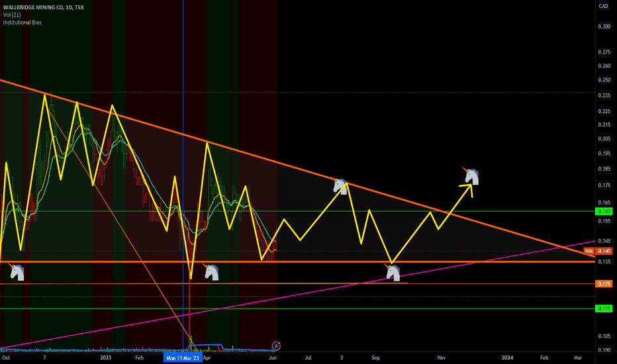Viewport: 617px width, 364px height.
Task: Click the 0.235 price axis value
Action: coord(604,95)
